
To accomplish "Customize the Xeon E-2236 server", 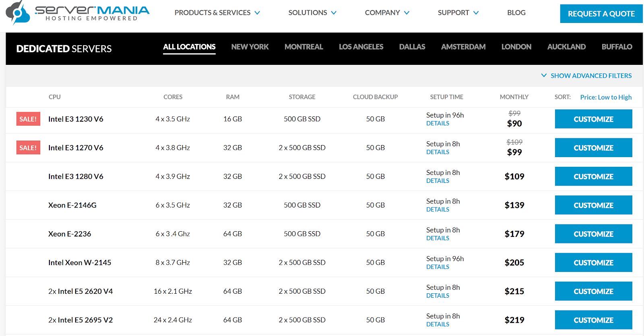I will 593,234.
